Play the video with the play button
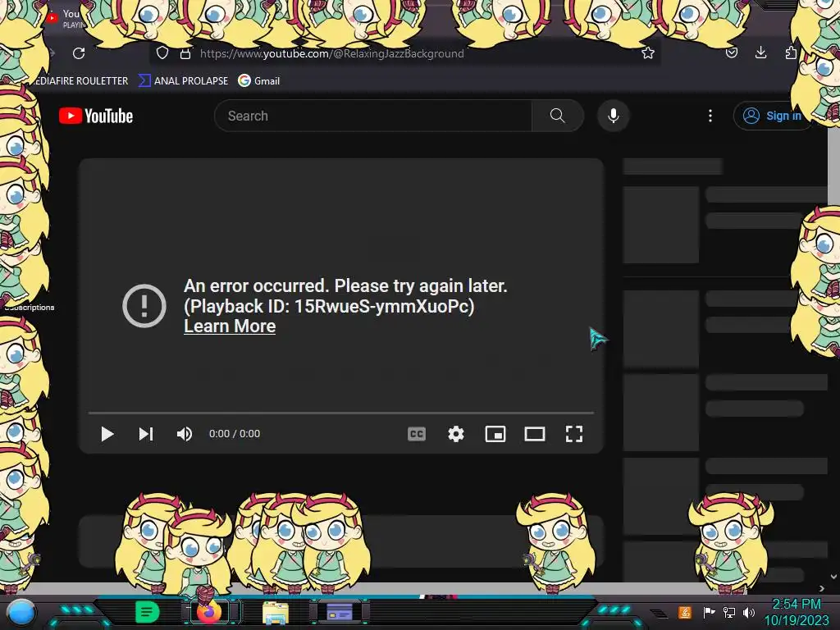The width and height of the screenshot is (840, 630). (x=107, y=434)
